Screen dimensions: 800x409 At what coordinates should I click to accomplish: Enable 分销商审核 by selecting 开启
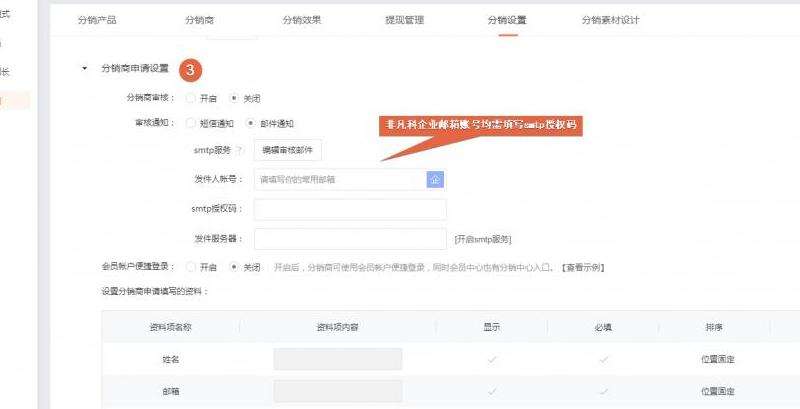(190, 98)
